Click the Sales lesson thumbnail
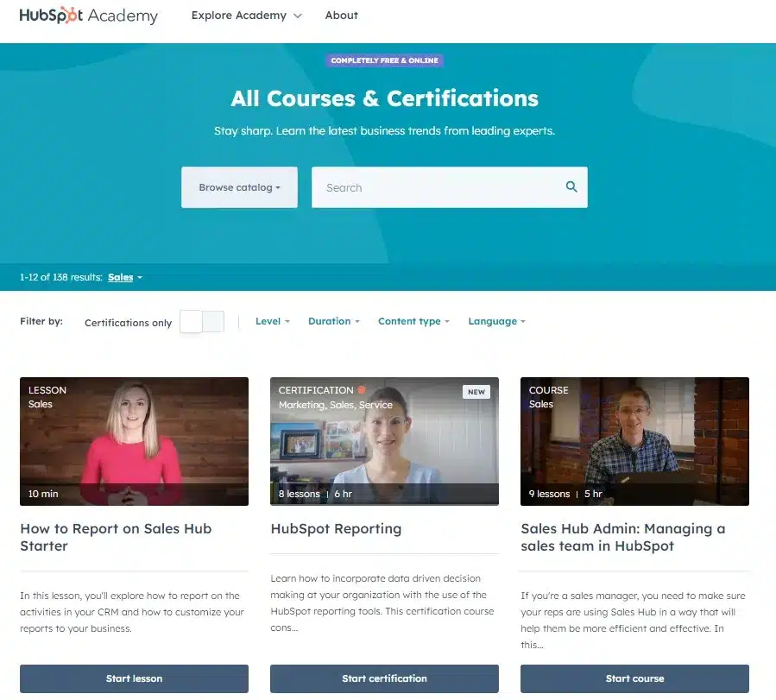The width and height of the screenshot is (776, 700). pos(134,441)
